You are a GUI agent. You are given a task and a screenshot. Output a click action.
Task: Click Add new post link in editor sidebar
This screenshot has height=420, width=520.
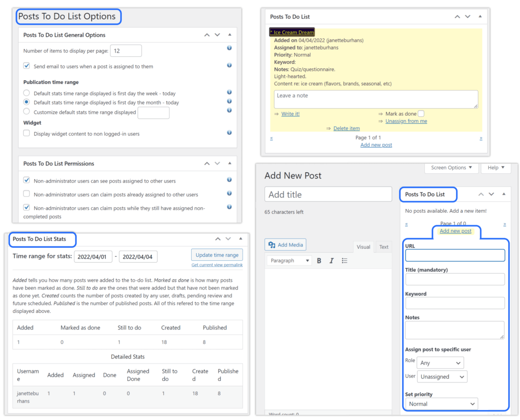coord(455,231)
